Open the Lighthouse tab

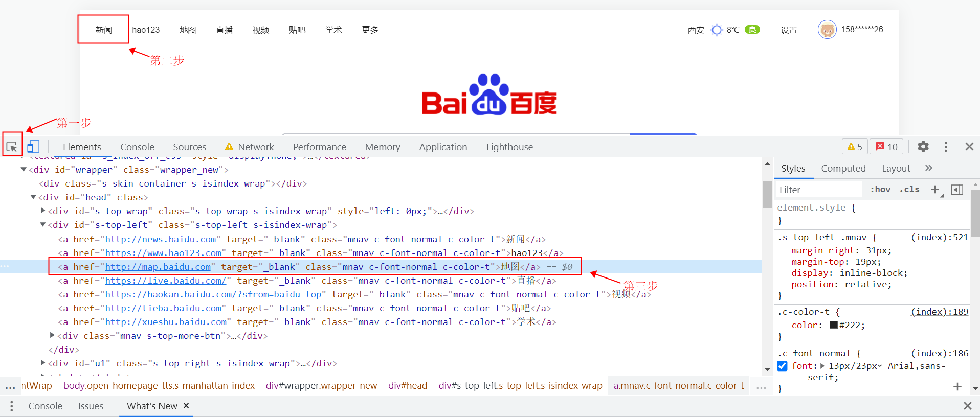[x=509, y=147]
